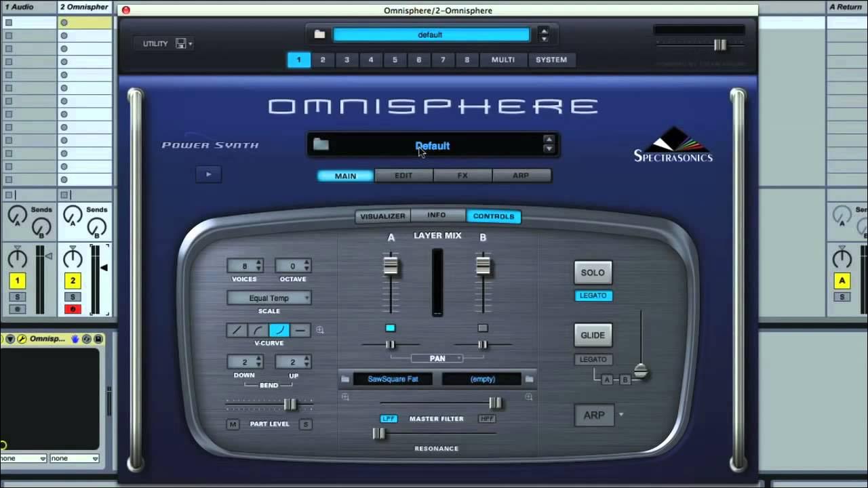868x488 pixels.
Task: Open multi browser folder icon in top bar
Action: pos(319,35)
